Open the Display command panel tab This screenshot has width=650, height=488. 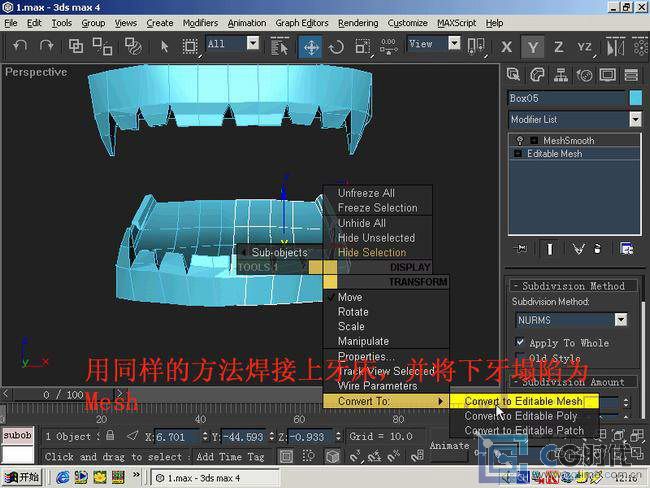pos(608,75)
